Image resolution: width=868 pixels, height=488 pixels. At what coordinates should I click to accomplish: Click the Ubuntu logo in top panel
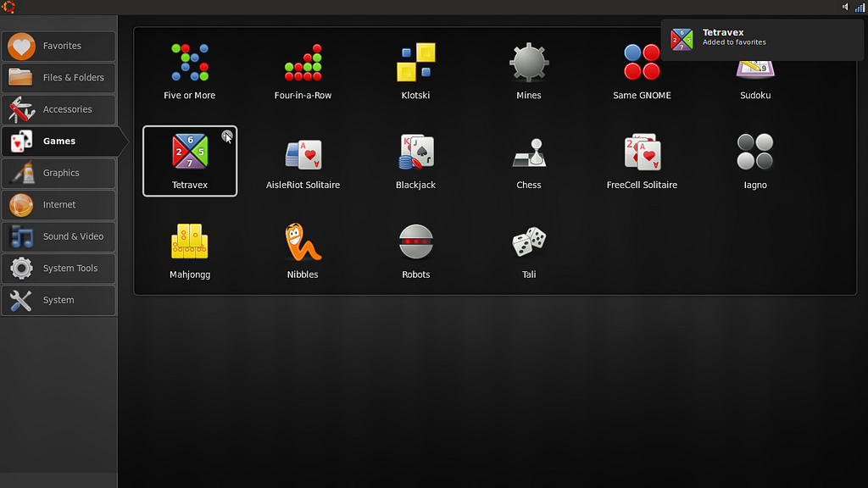click(8, 7)
